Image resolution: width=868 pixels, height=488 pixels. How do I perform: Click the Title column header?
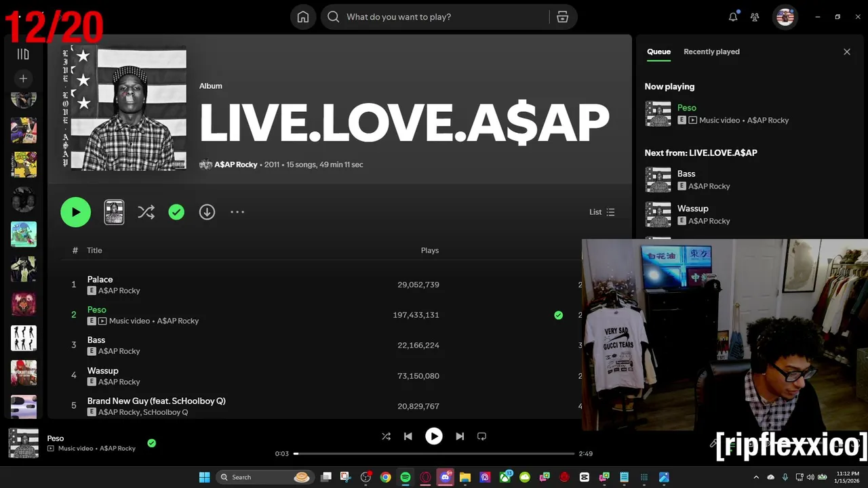tap(94, 250)
